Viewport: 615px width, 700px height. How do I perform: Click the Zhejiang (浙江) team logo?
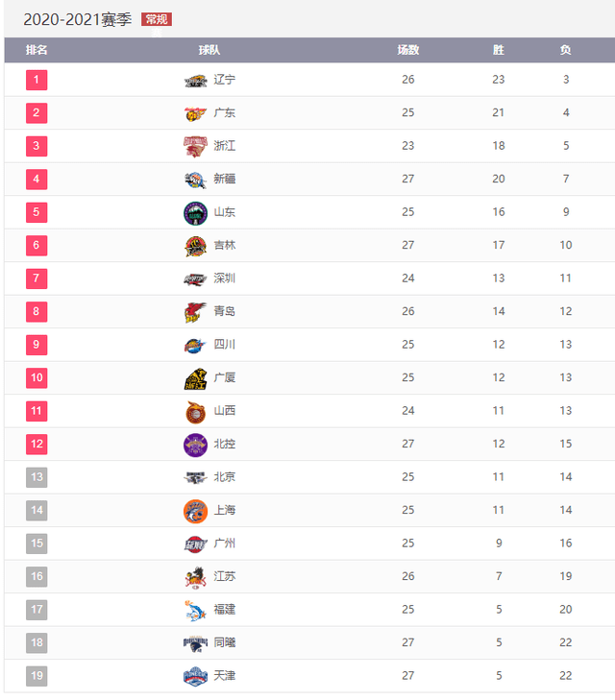coord(195,146)
